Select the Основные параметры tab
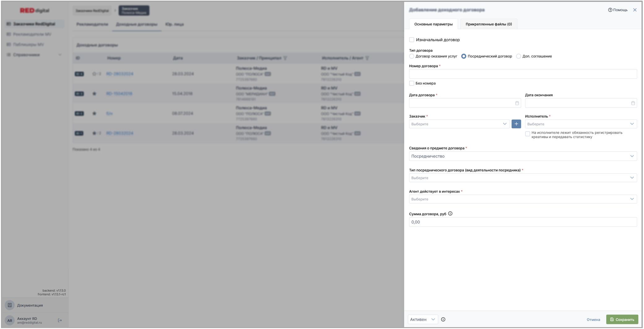The width and height of the screenshot is (644, 329). (433, 24)
